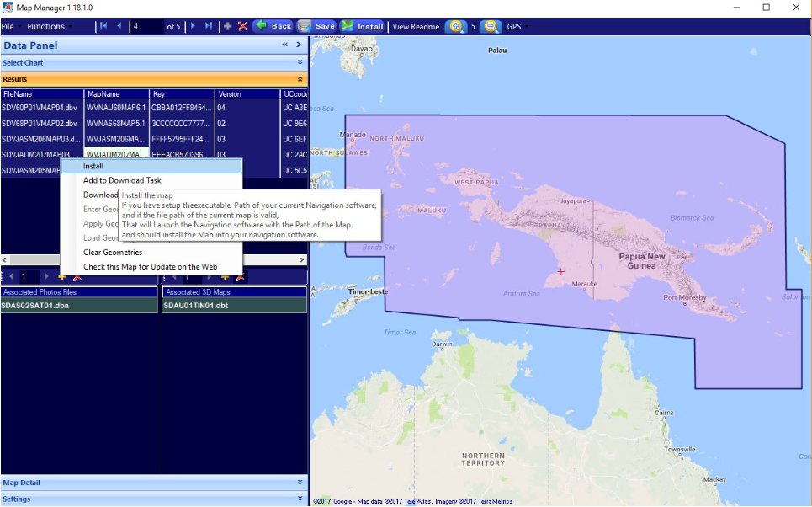Delete record with red X in top toolbar
812x507 pixels.
pyautogui.click(x=242, y=26)
